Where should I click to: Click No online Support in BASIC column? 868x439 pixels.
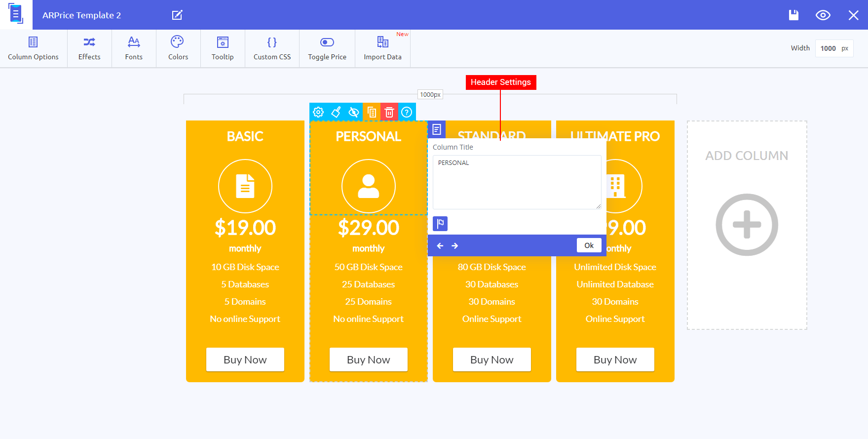point(245,319)
